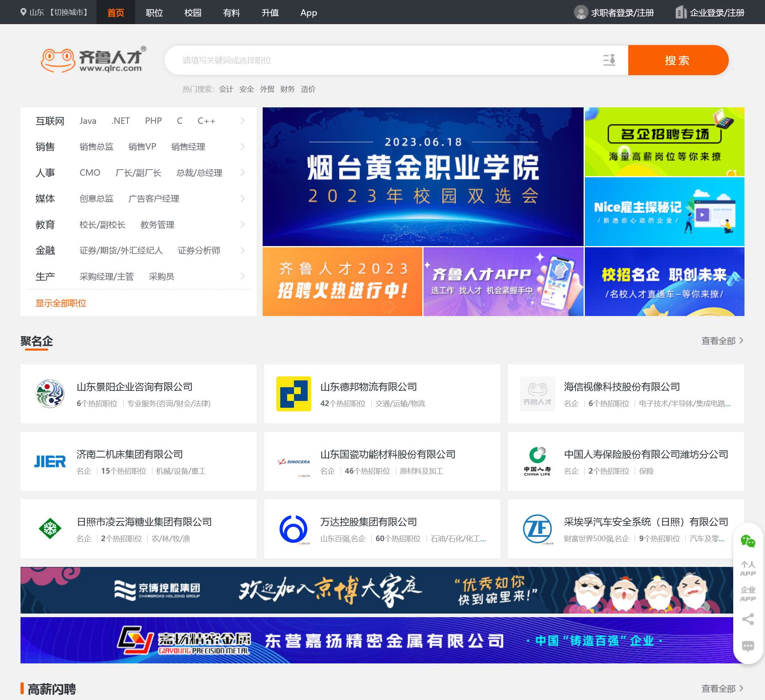Select the 首页 nav tab
Screen dimensions: 765x700
point(116,12)
